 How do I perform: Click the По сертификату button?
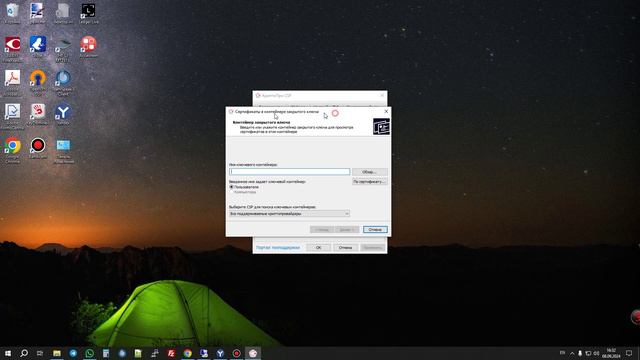[x=369, y=182]
